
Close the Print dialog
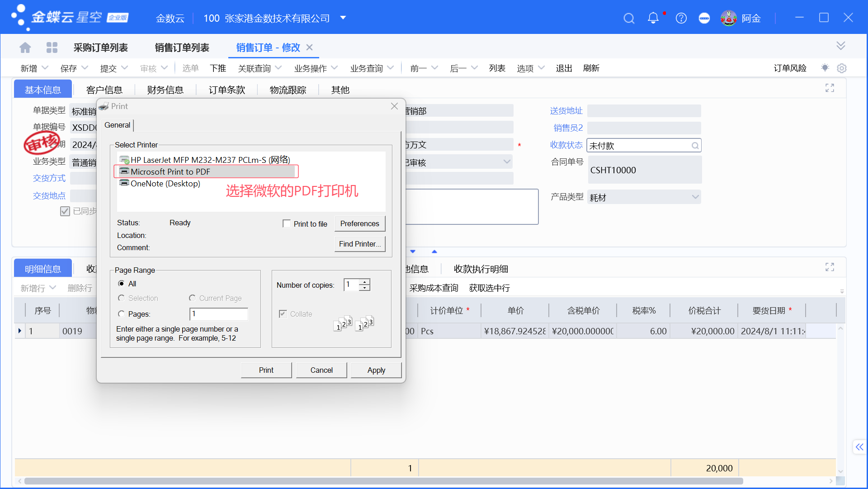click(x=394, y=106)
